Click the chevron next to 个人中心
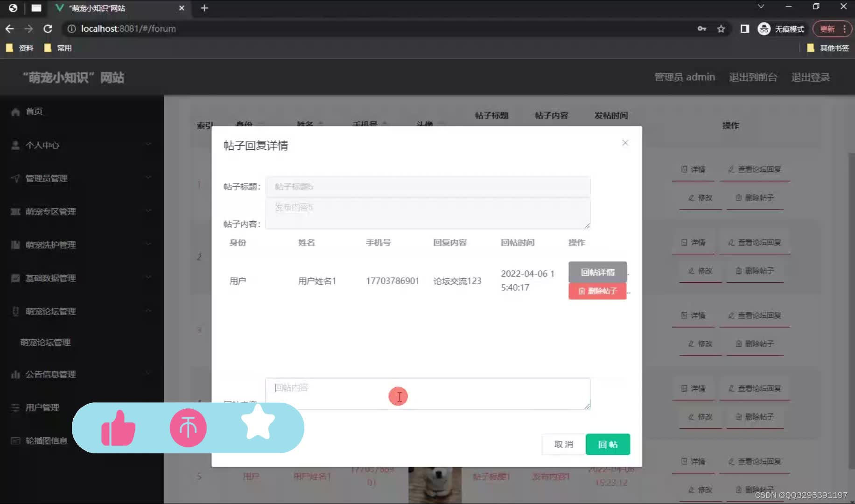Screen dimensions: 855x504 point(148,145)
